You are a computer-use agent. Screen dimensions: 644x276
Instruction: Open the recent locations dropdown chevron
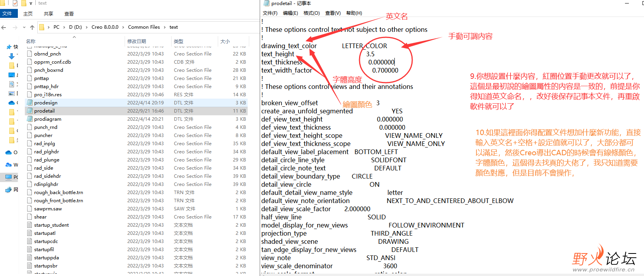point(24,27)
